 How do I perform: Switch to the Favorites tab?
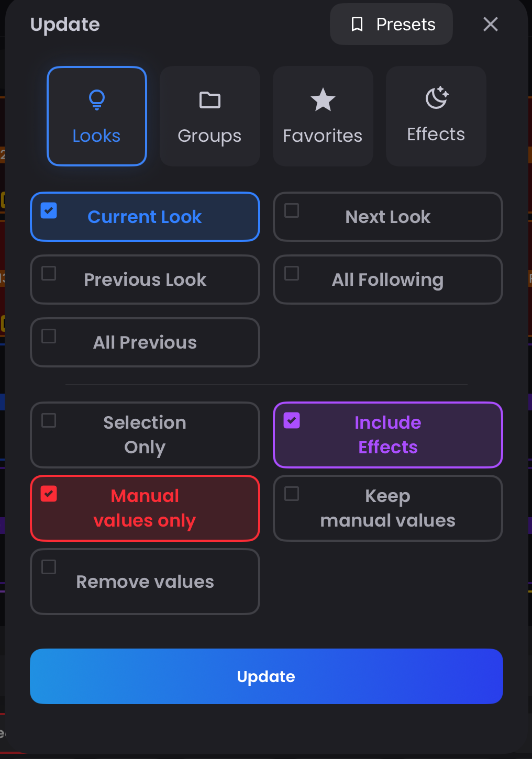pos(323,116)
